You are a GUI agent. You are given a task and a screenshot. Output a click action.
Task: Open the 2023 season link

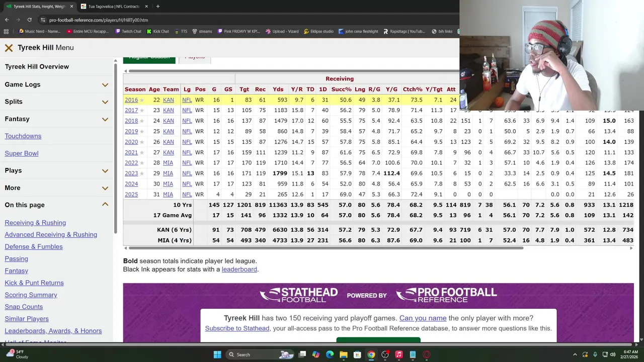131,173
